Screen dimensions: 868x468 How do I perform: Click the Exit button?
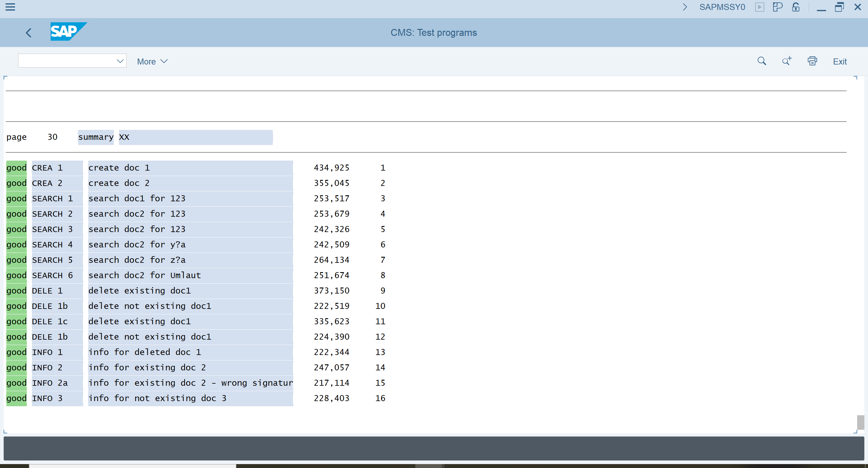click(840, 61)
